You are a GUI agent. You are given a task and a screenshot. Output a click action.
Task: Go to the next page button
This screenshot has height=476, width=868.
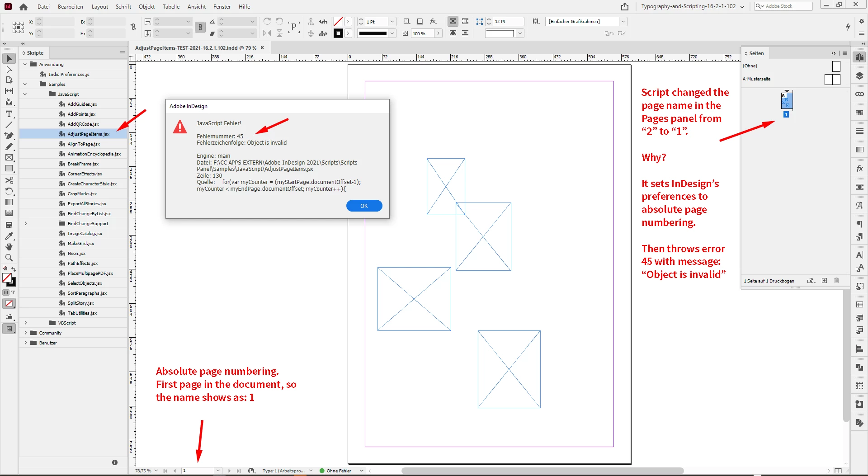pos(229,471)
